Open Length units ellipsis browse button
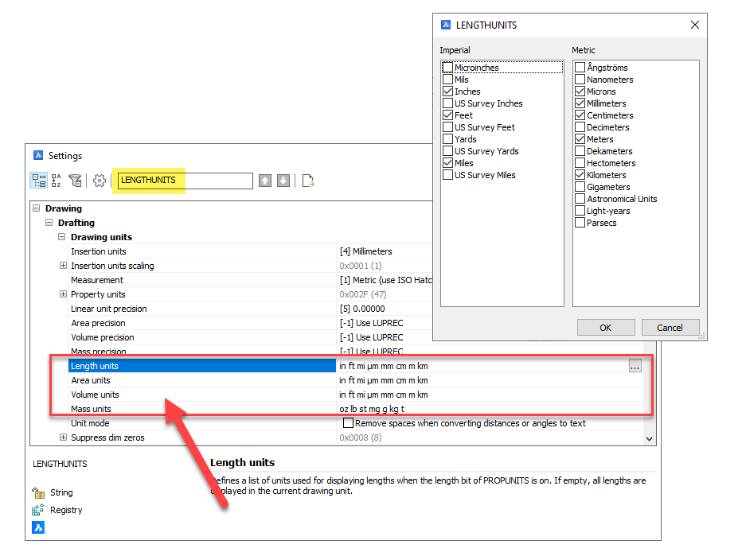This screenshot has height=560, width=742. pos(635,366)
